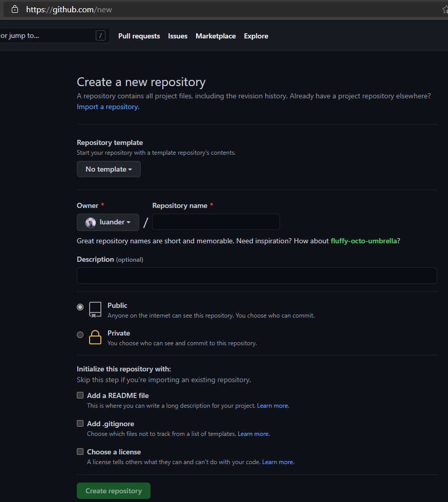Open the Marketplace menu item
This screenshot has height=502, width=448.
[x=216, y=36]
